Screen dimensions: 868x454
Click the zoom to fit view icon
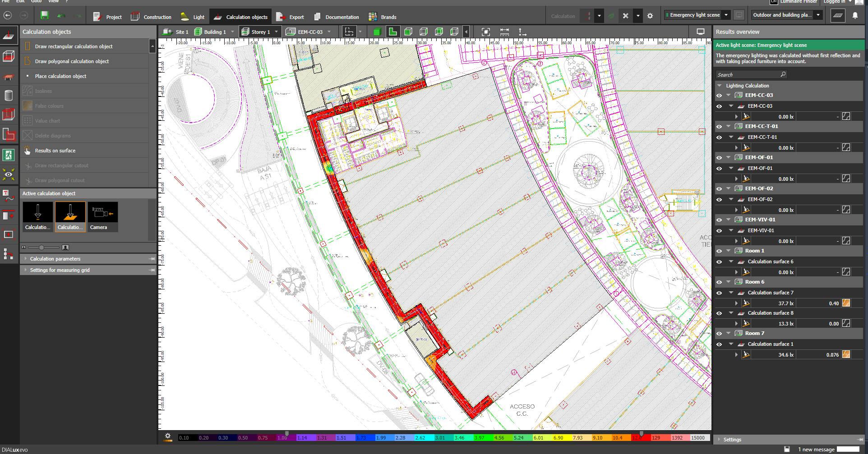click(x=485, y=32)
